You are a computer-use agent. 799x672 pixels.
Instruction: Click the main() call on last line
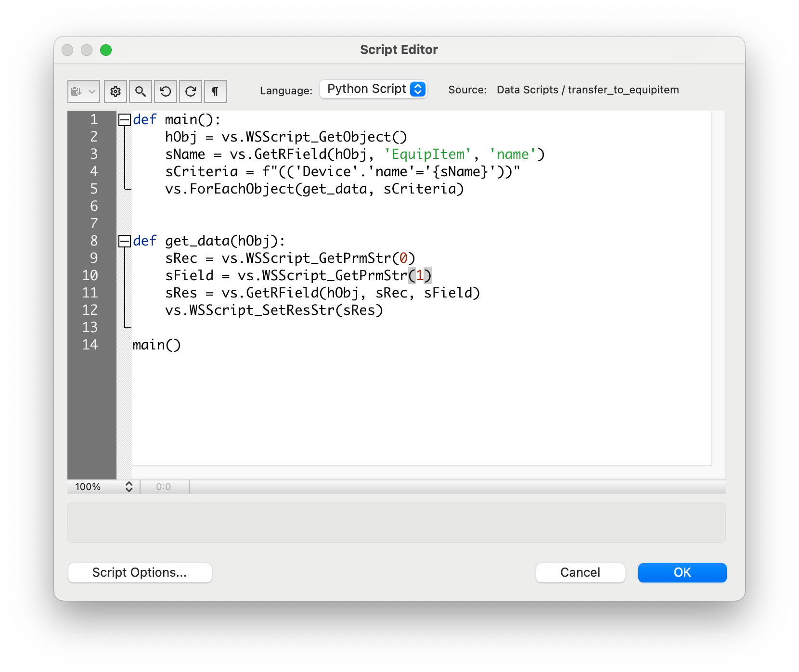point(156,345)
